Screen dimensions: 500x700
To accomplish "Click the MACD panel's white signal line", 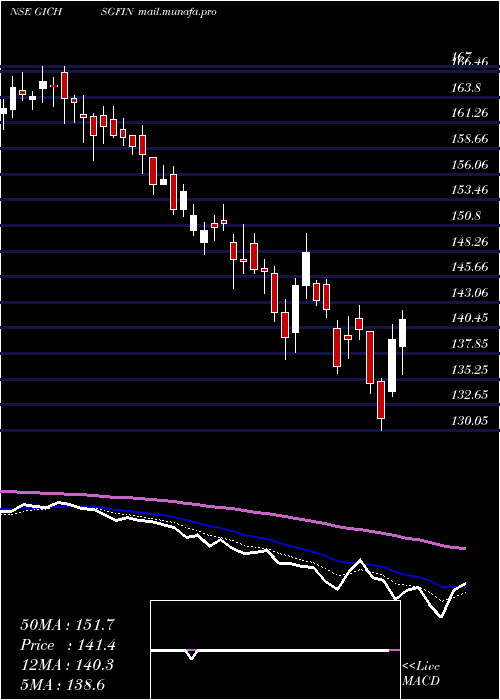I will pos(270,651).
